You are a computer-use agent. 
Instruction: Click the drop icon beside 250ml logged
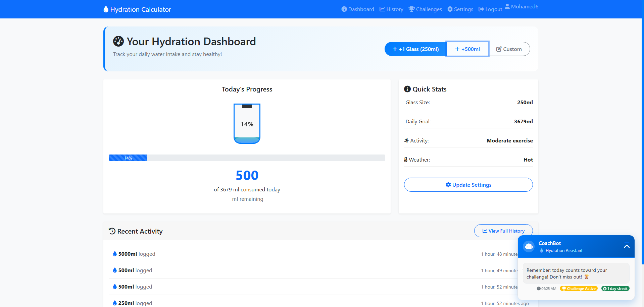click(x=115, y=303)
